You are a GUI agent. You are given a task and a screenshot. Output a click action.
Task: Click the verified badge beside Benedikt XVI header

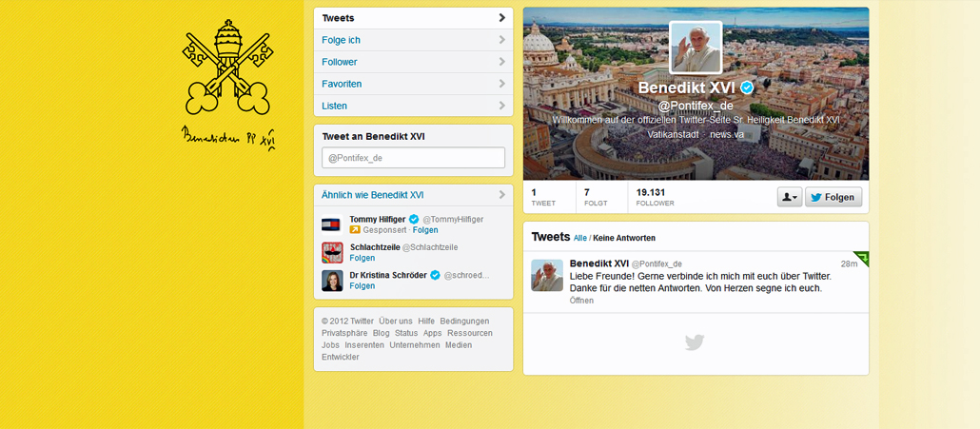[746, 88]
